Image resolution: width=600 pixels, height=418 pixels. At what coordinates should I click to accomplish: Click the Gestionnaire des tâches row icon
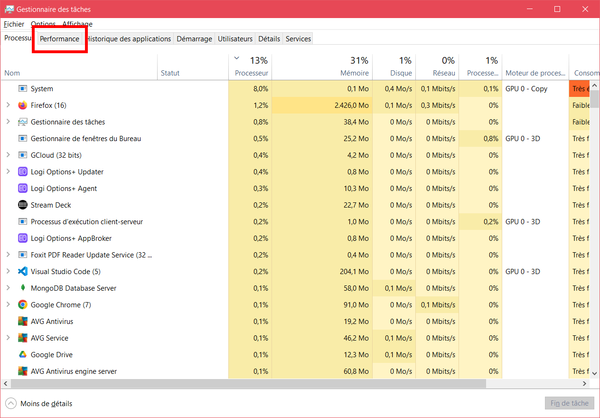click(x=23, y=122)
